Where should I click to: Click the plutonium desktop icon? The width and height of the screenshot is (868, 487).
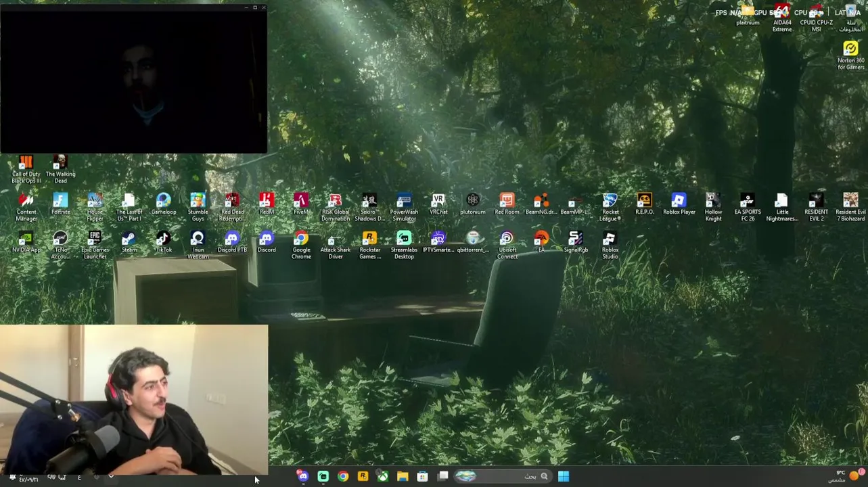click(x=473, y=204)
